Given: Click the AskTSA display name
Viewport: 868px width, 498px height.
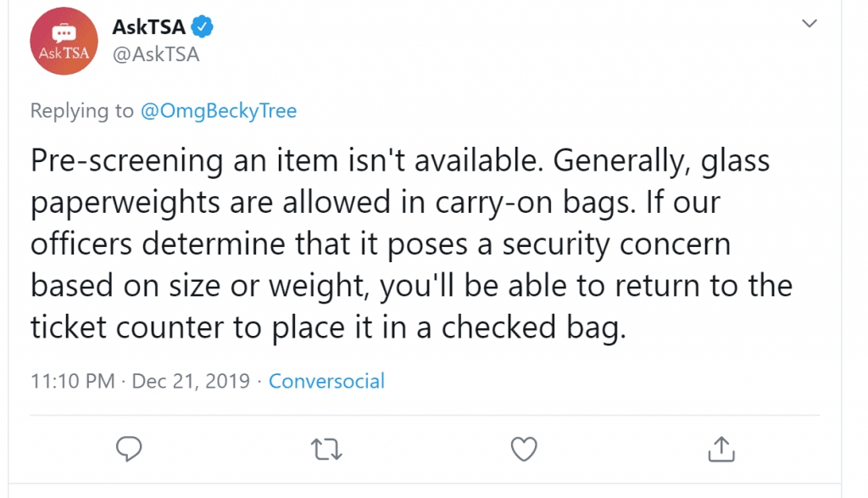Looking at the screenshot, I should pos(149,26).
